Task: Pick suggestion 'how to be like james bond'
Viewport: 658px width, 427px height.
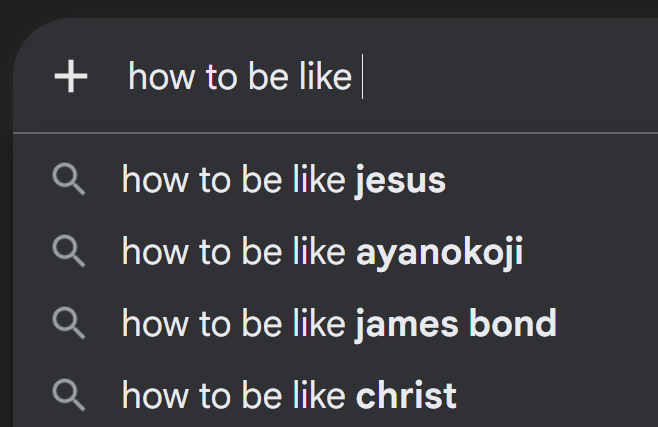Action: point(335,323)
